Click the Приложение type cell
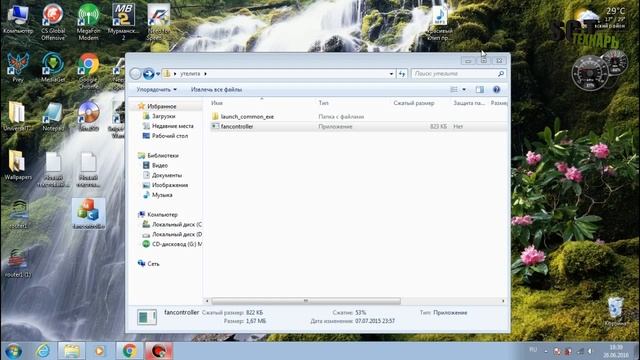This screenshot has width=640, height=360. coord(335,127)
